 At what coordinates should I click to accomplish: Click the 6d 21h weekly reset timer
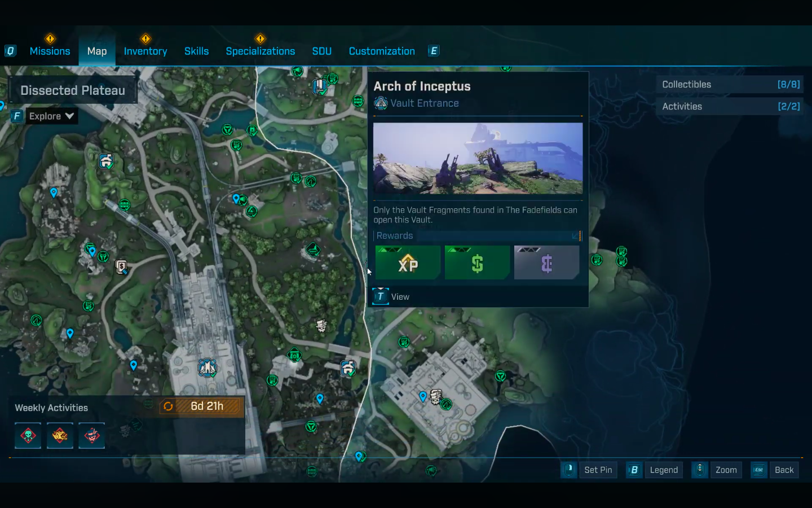(201, 406)
